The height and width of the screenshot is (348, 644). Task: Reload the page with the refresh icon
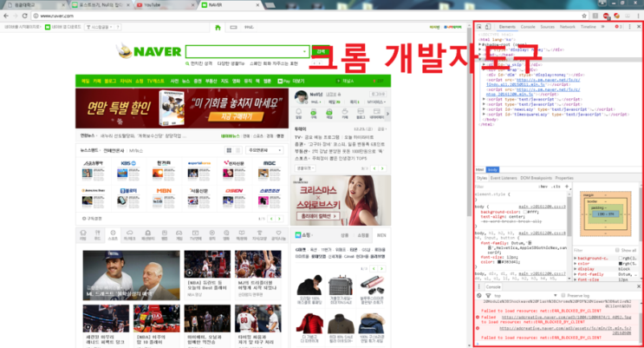point(24,16)
